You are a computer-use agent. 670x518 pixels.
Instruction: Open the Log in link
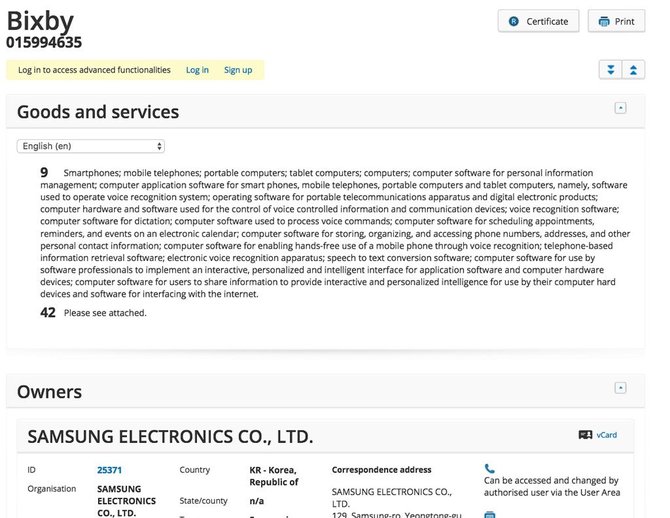[197, 70]
